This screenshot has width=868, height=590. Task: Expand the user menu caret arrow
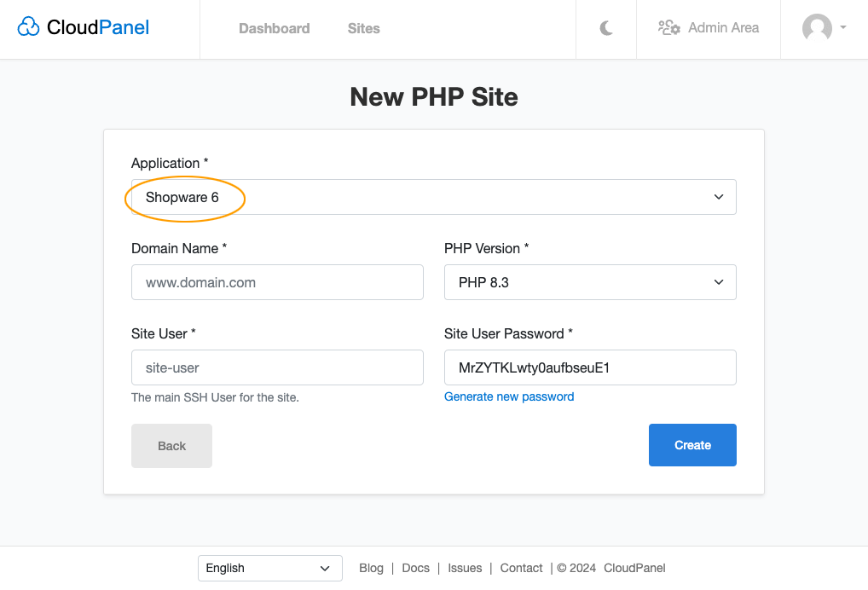click(x=843, y=27)
